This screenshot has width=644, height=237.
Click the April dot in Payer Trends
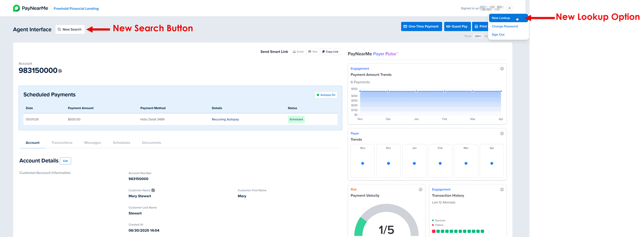492,163
